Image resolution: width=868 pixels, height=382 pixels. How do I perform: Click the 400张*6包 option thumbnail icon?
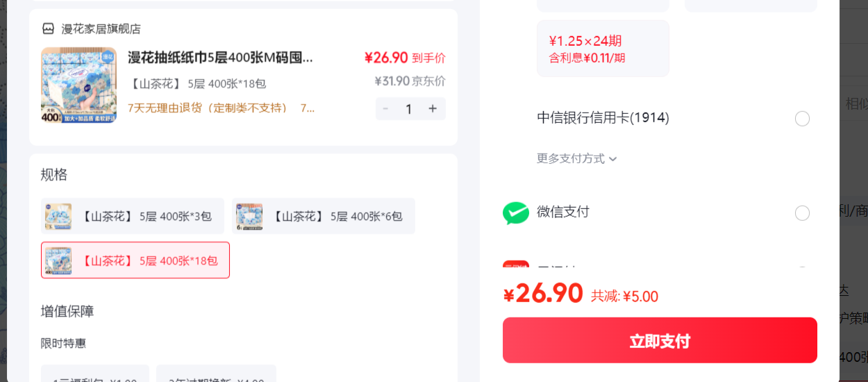(x=249, y=216)
